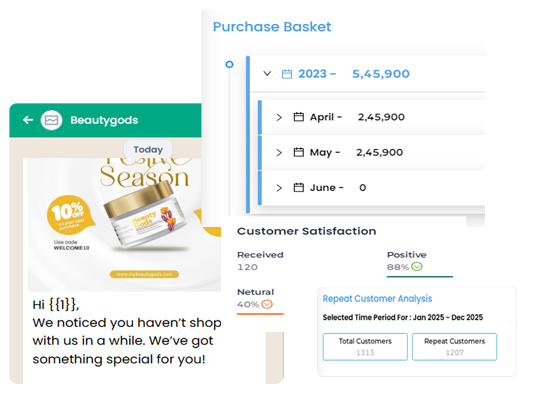Viewport: 544px width, 398px height.
Task: Collapse the 2023 purchase basket row
Action: [267, 74]
